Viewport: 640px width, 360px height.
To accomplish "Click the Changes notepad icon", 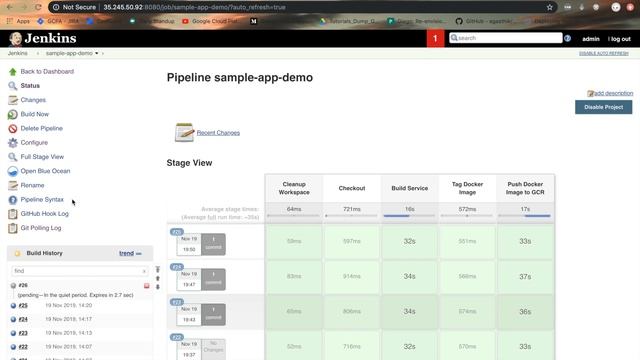I will point(13,100).
